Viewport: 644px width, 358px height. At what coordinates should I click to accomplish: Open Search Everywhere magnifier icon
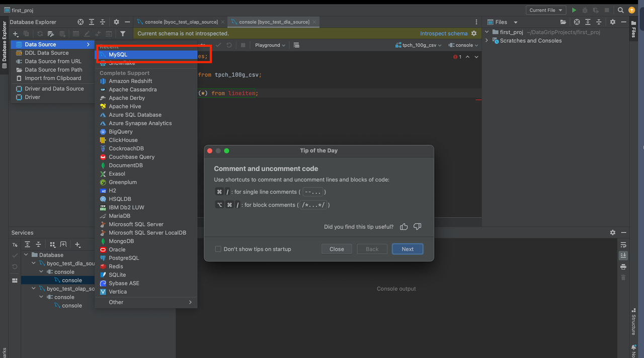pos(621,10)
